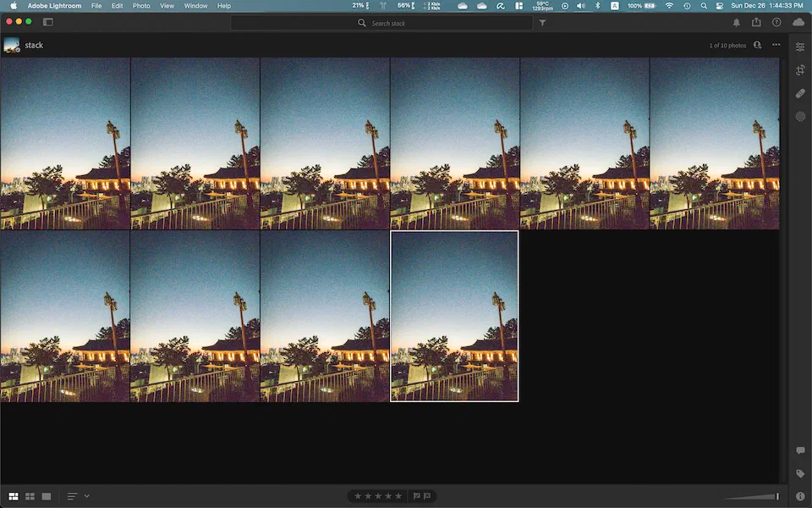Open the Keywords tag panel
The height and width of the screenshot is (508, 812).
point(800,473)
